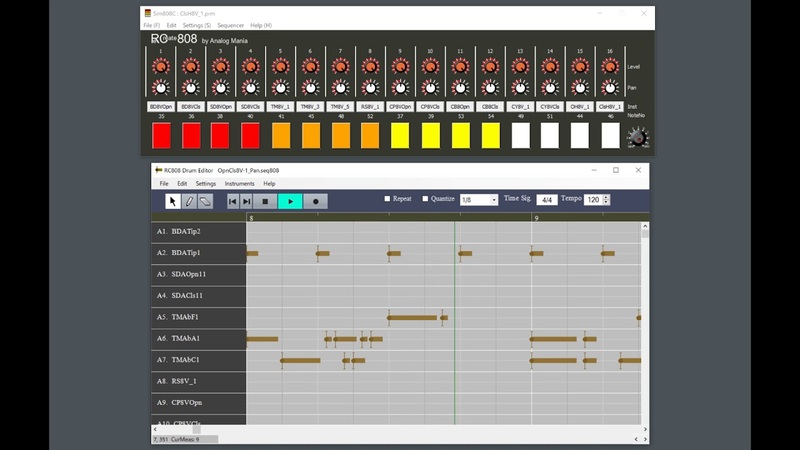The image size is (800, 450).
Task: Click the tempo stepper arrows
Action: 607,200
